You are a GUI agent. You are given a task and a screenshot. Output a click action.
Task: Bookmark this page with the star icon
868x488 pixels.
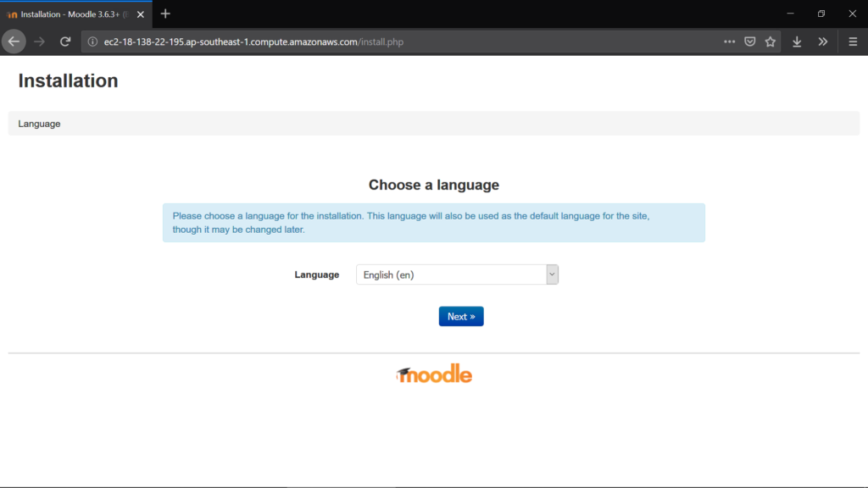pos(770,42)
